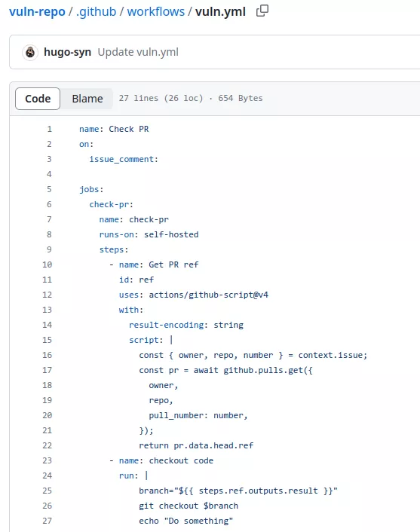Select line number 25
The height and width of the screenshot is (532, 420).
(x=48, y=491)
